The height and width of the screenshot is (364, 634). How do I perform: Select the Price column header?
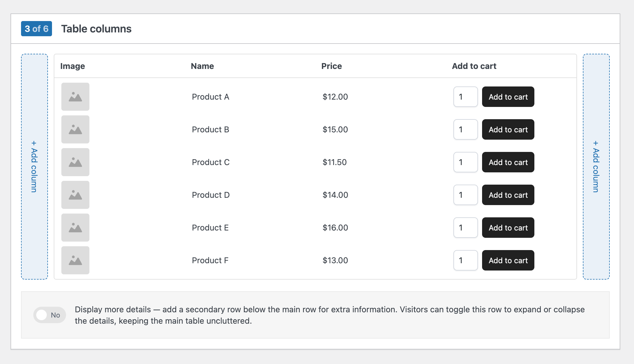331,66
